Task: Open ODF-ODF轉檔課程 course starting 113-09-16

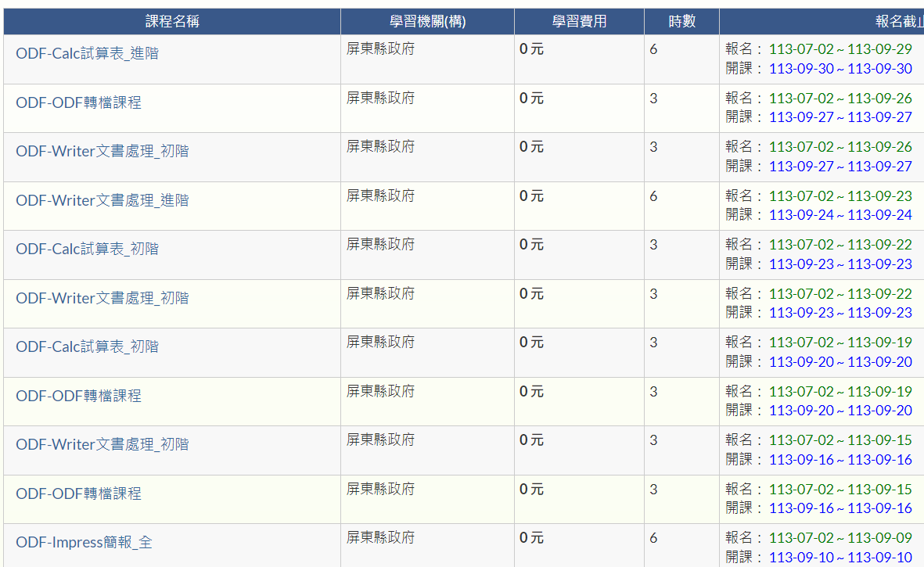Action: 78,493
